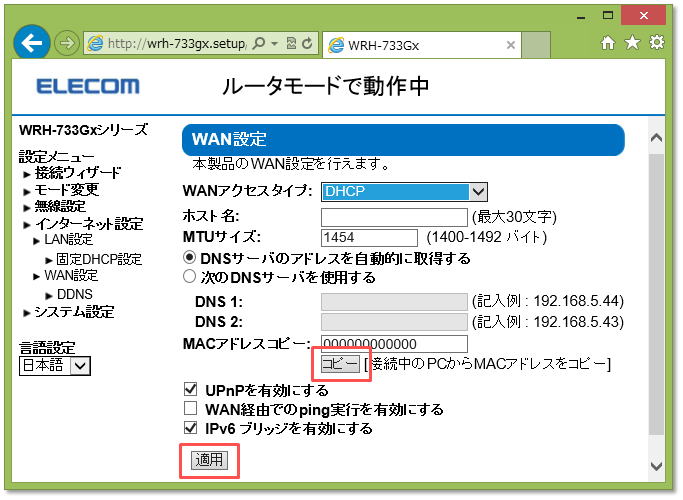Viewport: 683px width, 500px height.
Task: Select DNSサーバのアドレスを自動的に取得する radio
Action: [189, 257]
